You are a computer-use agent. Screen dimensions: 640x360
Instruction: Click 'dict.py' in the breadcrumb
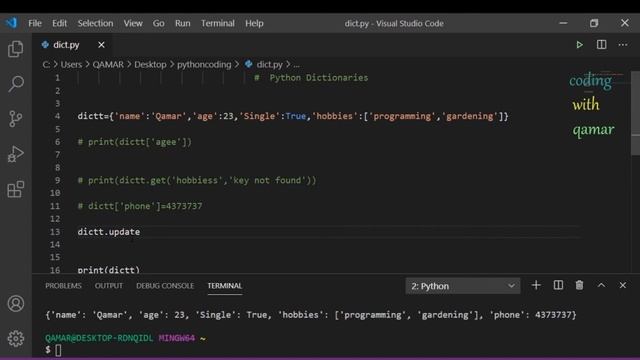[269, 64]
